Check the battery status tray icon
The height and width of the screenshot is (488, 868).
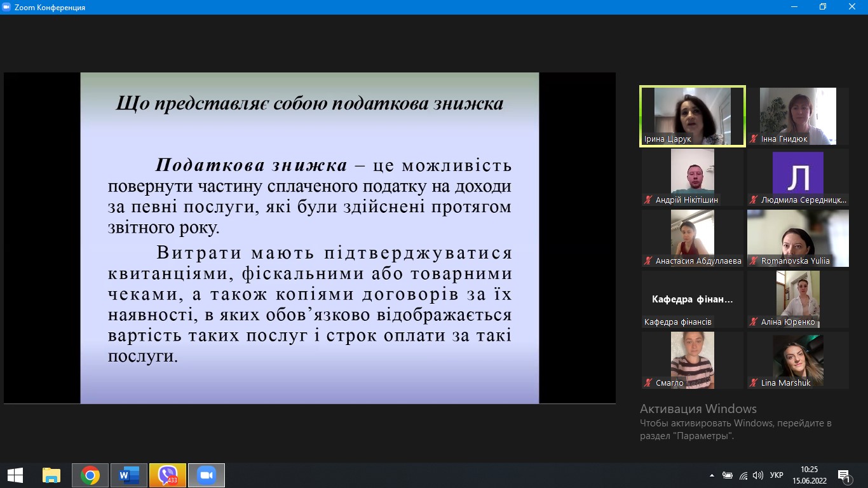point(728,475)
